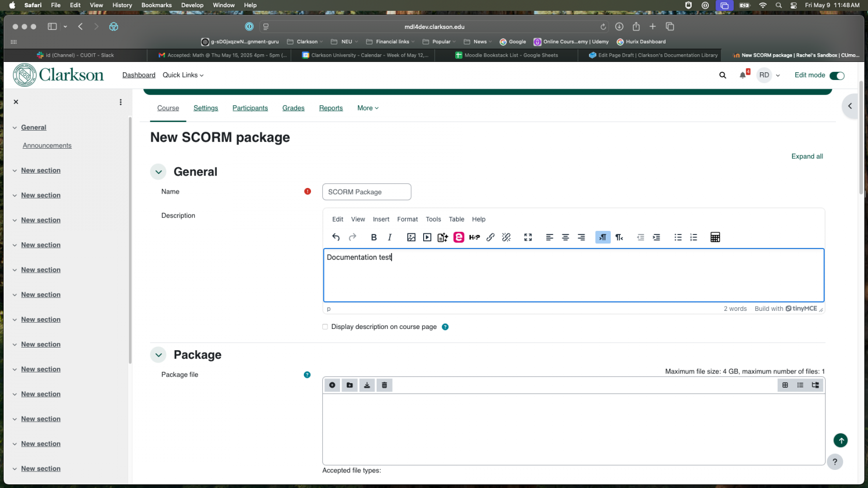Align text right in editor
Image resolution: width=868 pixels, height=488 pixels.
pyautogui.click(x=581, y=237)
